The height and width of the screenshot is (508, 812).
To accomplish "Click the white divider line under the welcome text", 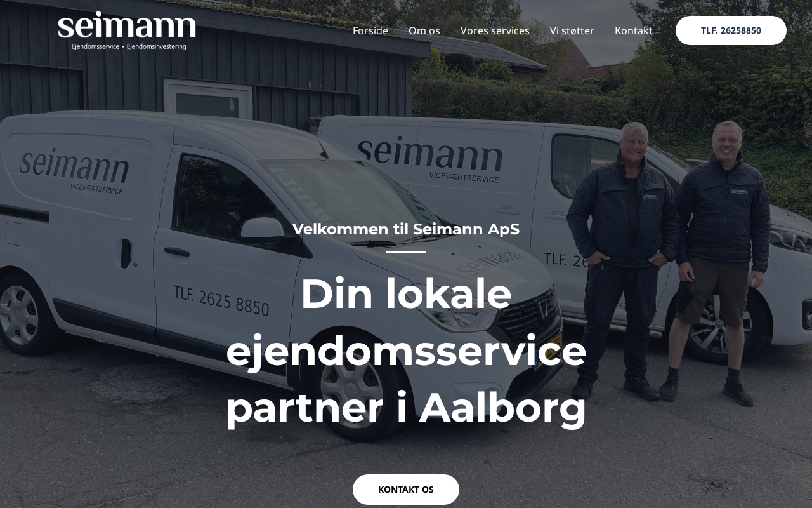I will click(406, 252).
